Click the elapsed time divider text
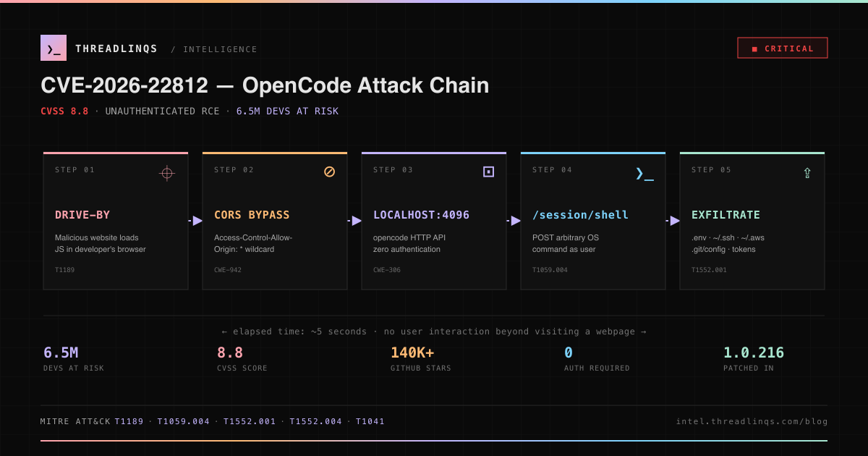Image resolution: width=868 pixels, height=456 pixels. (x=433, y=331)
